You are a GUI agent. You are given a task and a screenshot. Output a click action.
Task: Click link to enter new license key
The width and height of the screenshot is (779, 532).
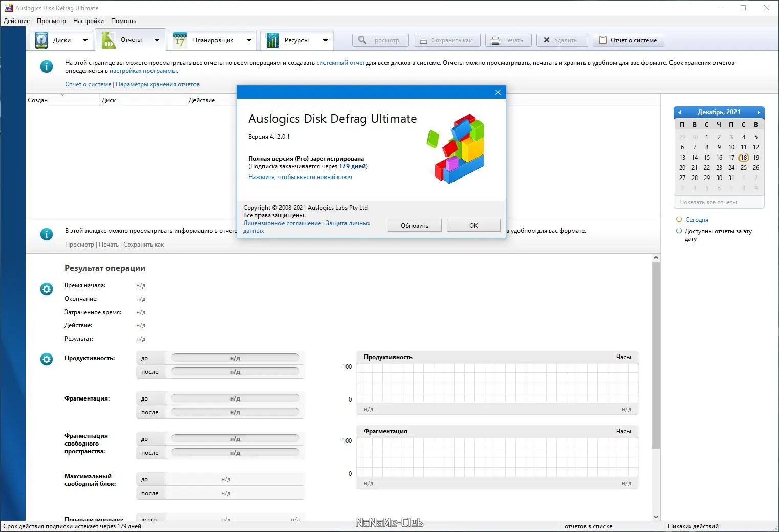coord(300,177)
